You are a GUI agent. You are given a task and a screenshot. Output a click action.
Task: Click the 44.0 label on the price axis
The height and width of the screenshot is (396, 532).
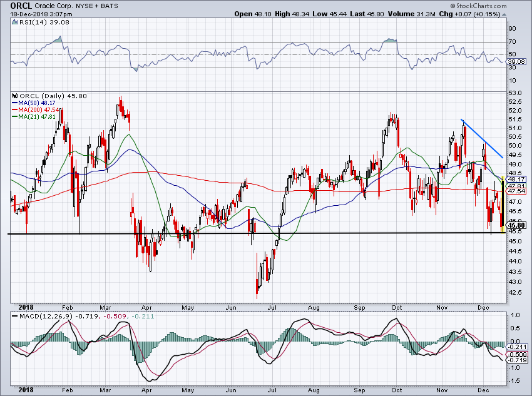(514, 261)
